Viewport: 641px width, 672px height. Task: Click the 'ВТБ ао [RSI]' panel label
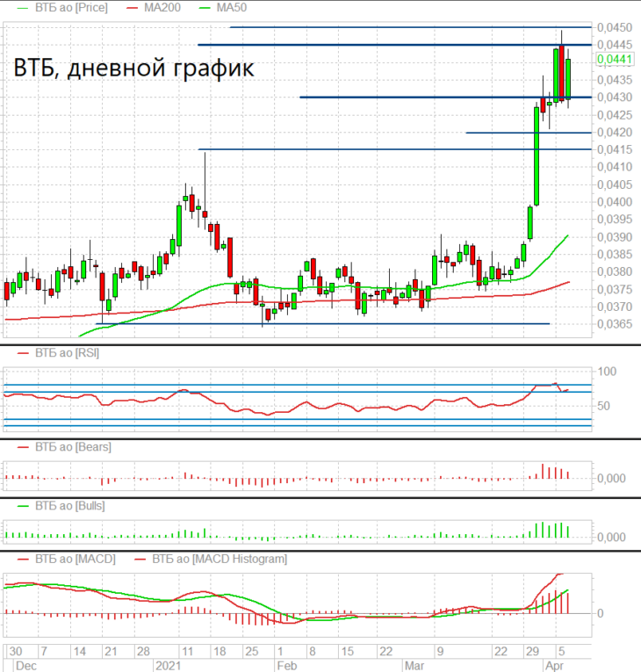pyautogui.click(x=67, y=353)
